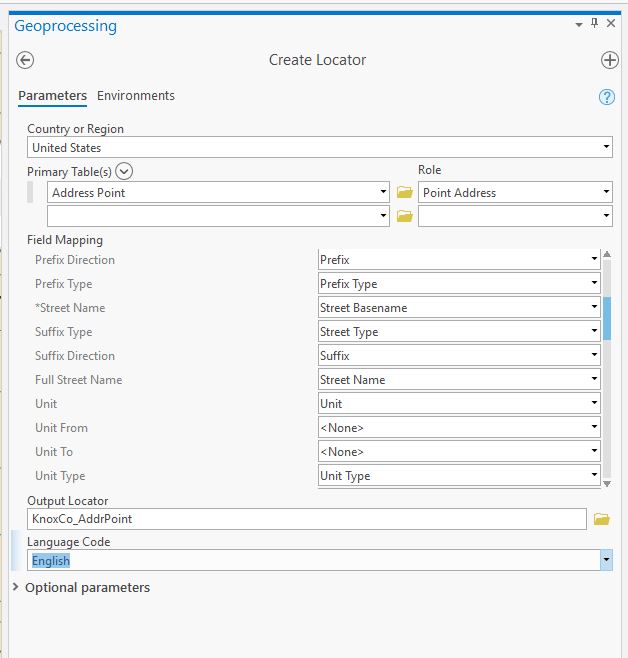Open the help question mark icon
628x658 pixels.
606,97
